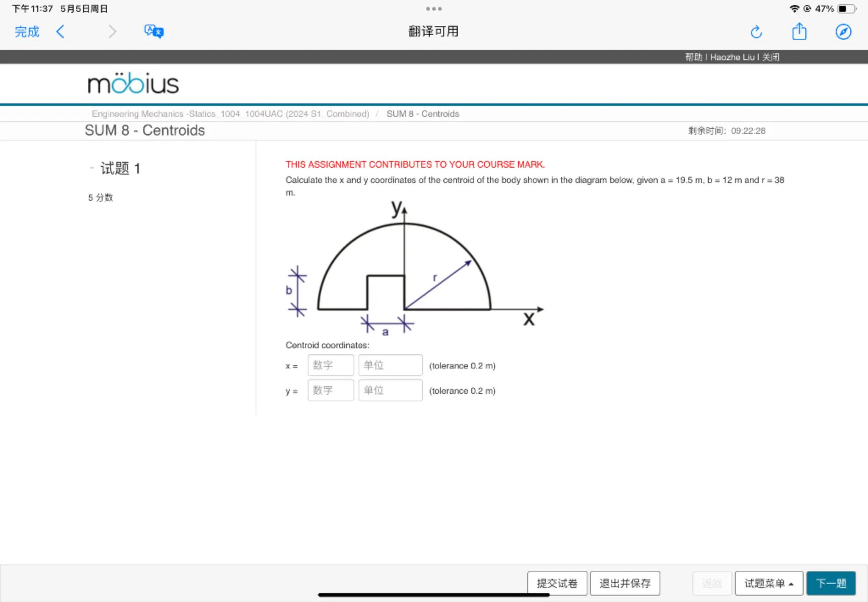Expand the 试题菜单 question menu
This screenshot has width=868, height=602.
point(768,583)
